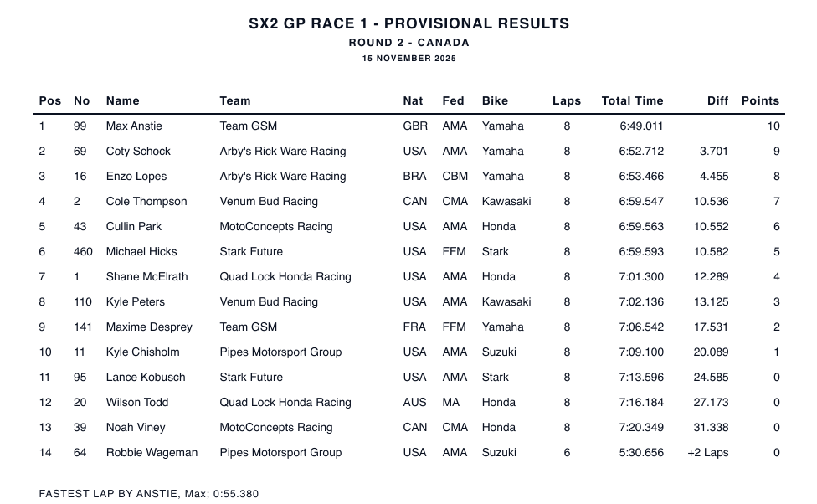Click the "Points" column header
Screen dimensions: 817x504
click(760, 100)
